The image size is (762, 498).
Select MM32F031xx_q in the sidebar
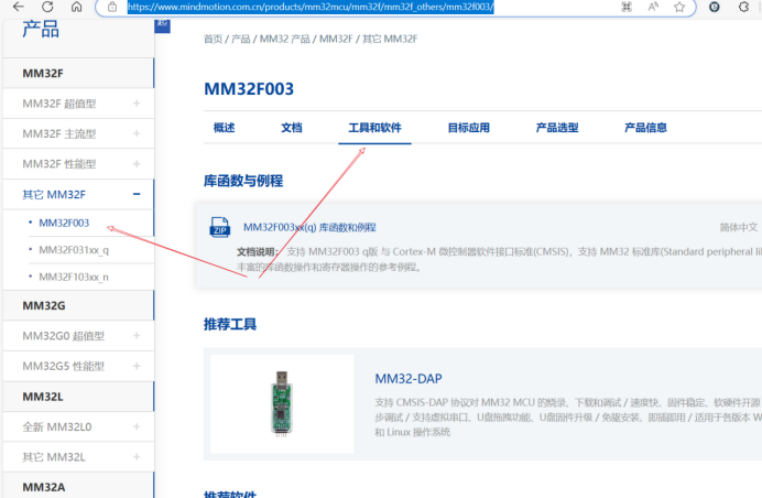[x=74, y=250]
